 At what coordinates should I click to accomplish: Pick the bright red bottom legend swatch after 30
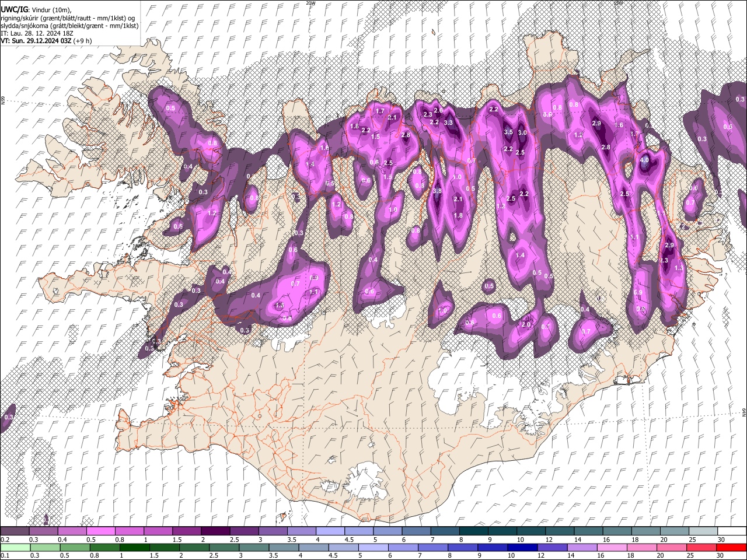(x=731, y=548)
